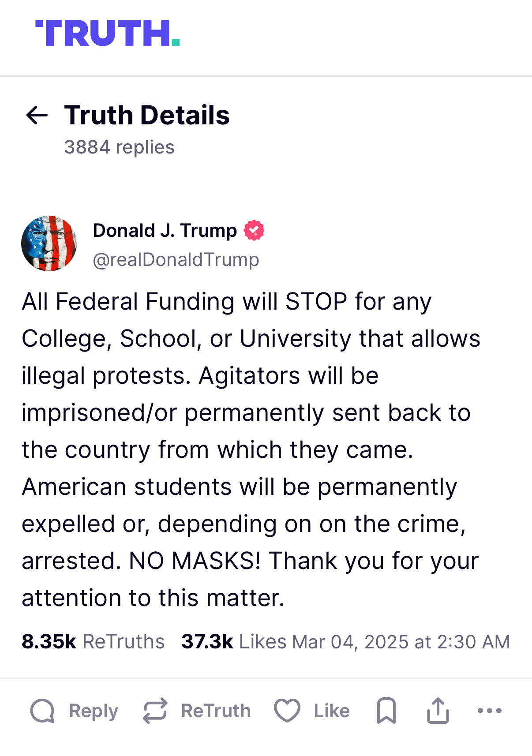
Task: Click the 3884 replies count
Action: click(119, 147)
